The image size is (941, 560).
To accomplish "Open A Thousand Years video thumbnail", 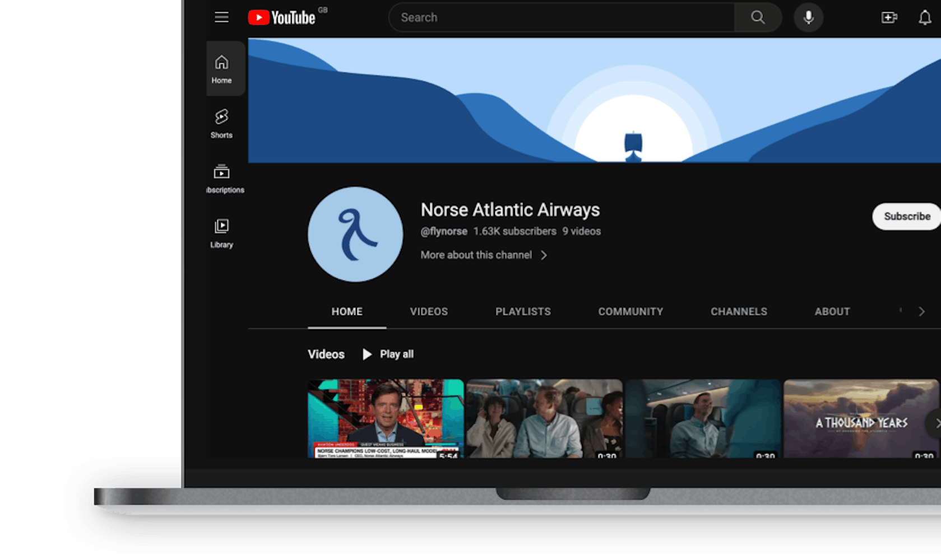I will pos(861,419).
